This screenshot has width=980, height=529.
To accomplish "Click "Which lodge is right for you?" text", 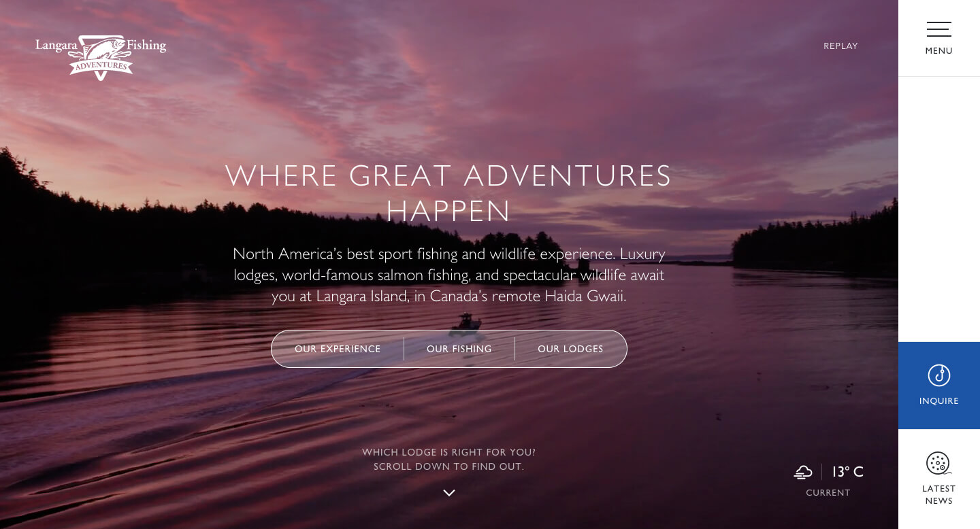I will point(449,452).
